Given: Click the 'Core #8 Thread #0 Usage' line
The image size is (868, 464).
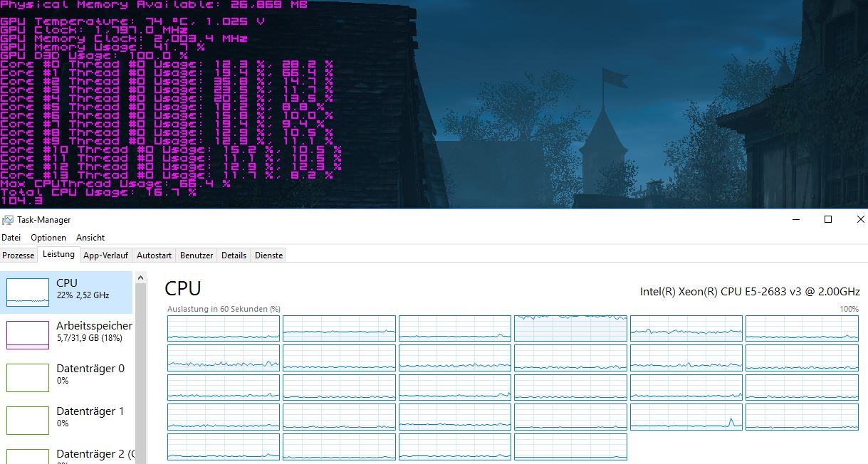Looking at the screenshot, I should pyautogui.click(x=167, y=132).
